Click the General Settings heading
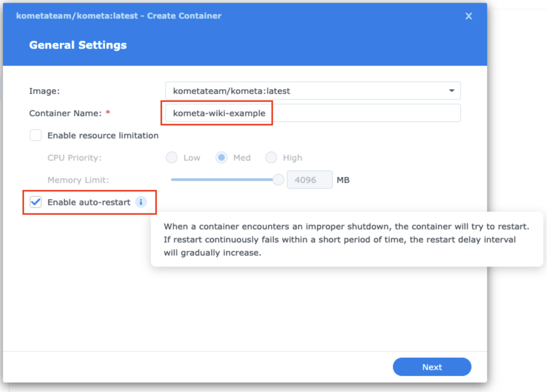The height and width of the screenshot is (392, 547). tap(78, 45)
